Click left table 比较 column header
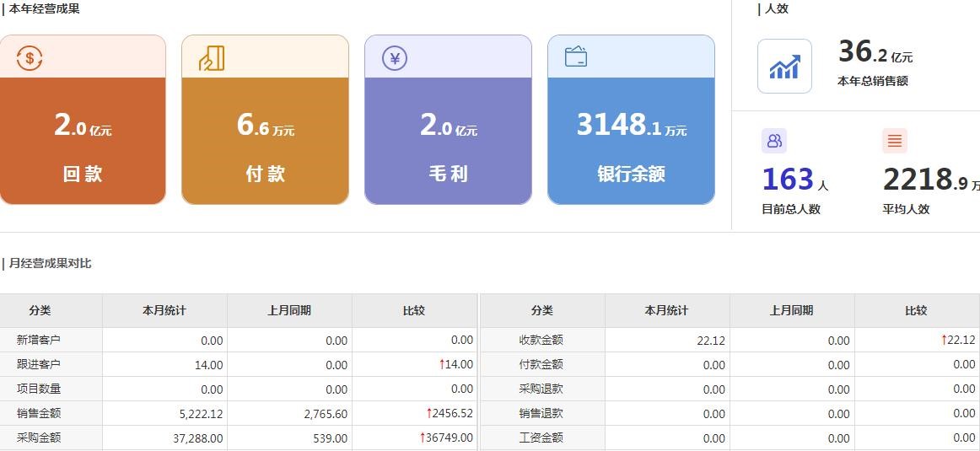980x451 pixels. click(x=414, y=310)
